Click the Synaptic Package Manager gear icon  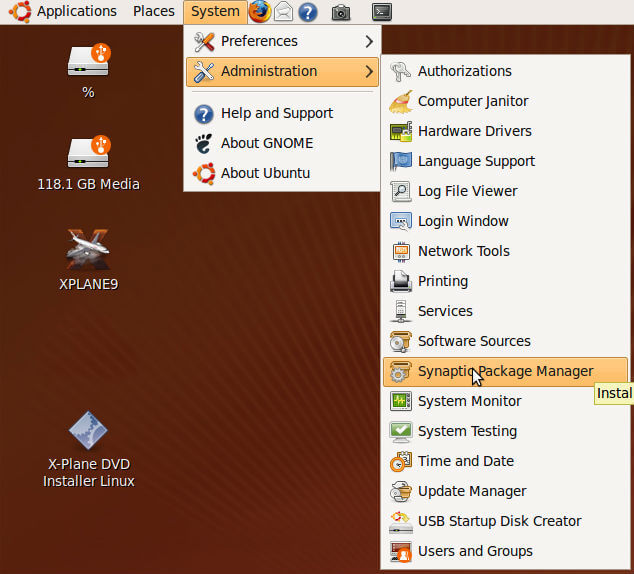click(399, 371)
